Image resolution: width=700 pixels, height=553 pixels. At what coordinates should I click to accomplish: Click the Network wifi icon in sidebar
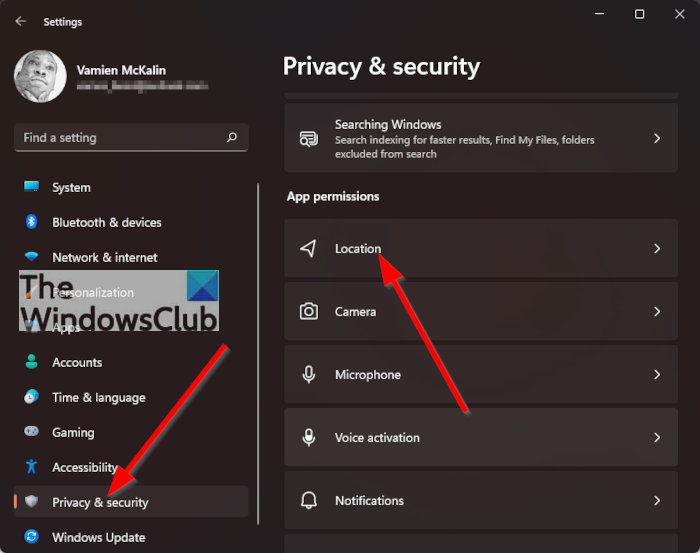[32, 257]
